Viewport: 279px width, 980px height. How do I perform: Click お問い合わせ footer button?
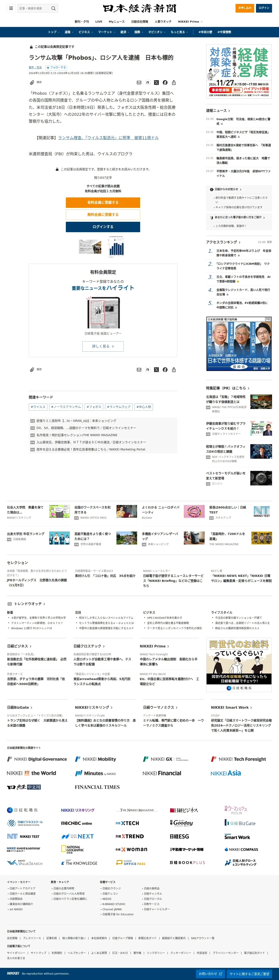(x=210, y=973)
